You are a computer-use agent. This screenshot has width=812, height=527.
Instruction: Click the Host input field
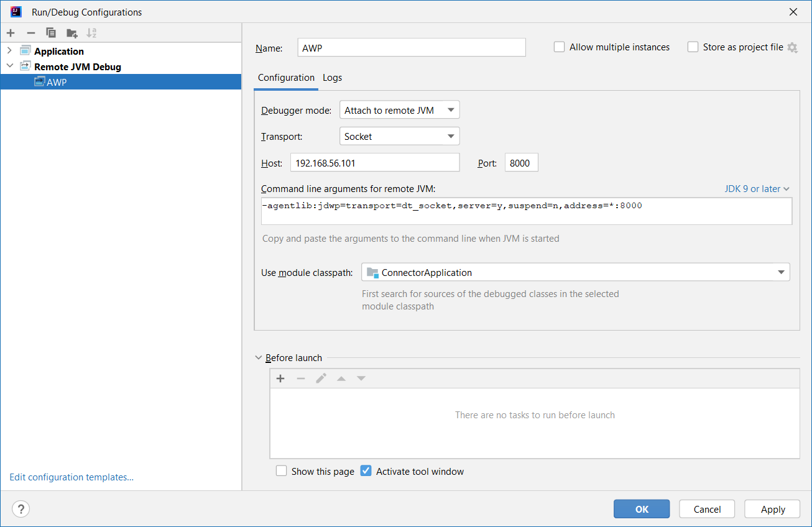pos(374,163)
